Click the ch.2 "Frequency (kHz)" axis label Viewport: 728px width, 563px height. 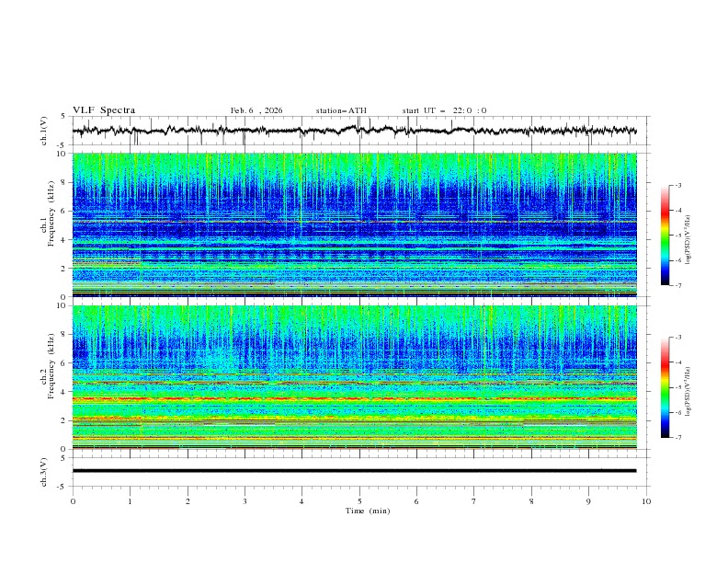[51, 366]
